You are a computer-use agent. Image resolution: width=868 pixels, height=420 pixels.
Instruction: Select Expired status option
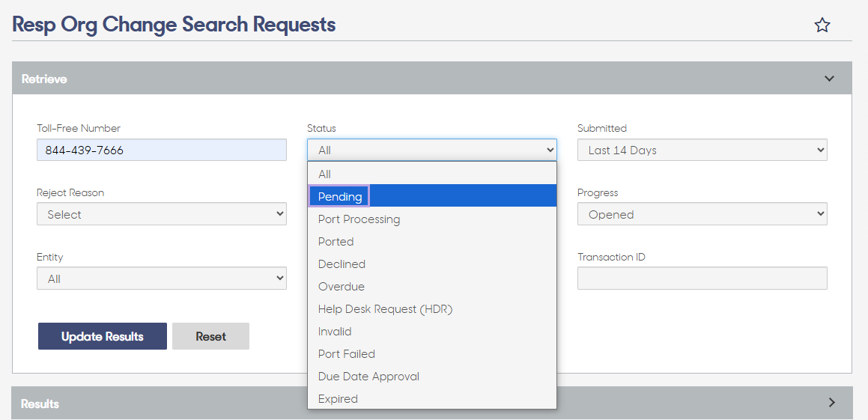click(x=432, y=398)
